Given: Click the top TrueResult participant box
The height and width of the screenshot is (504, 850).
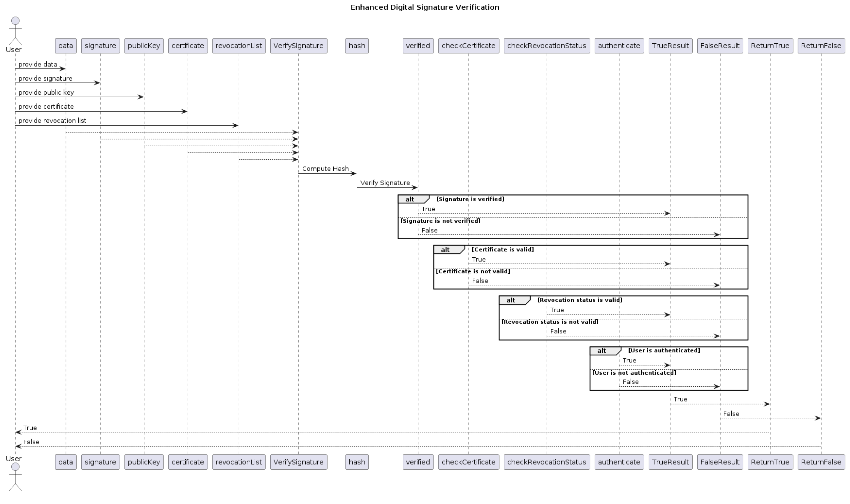Looking at the screenshot, I should (x=670, y=46).
